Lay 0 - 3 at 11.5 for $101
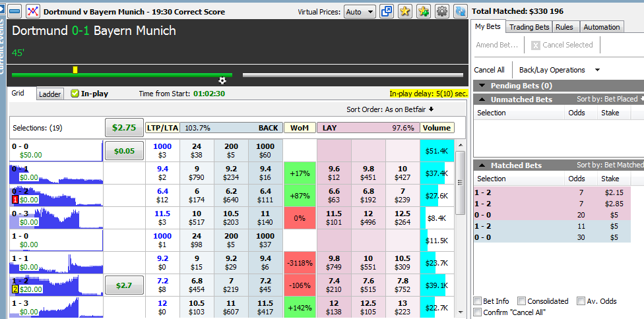The image size is (644, 319). click(334, 217)
